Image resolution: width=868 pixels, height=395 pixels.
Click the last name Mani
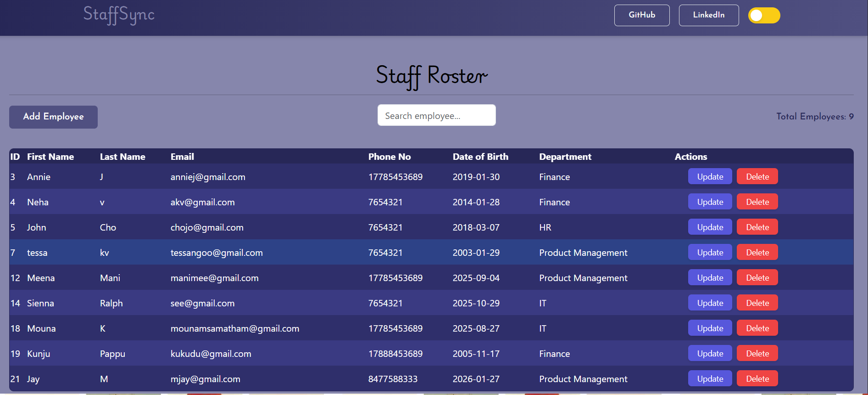[110, 278]
